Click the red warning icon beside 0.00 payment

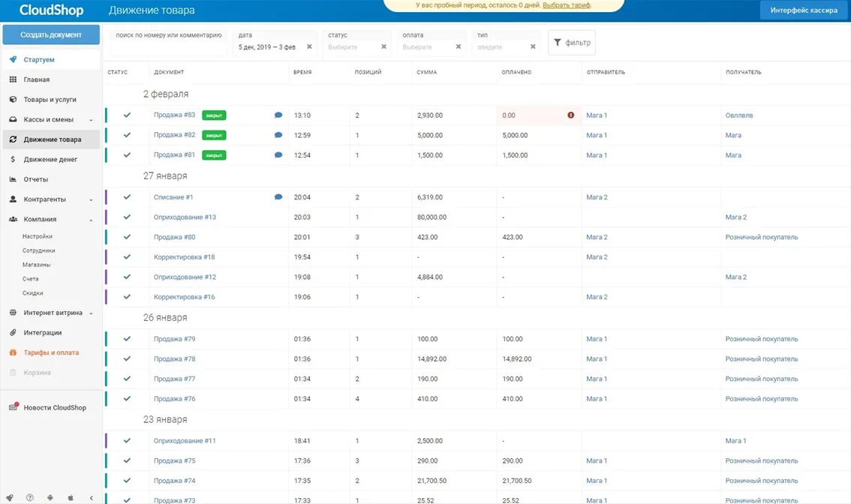(570, 115)
